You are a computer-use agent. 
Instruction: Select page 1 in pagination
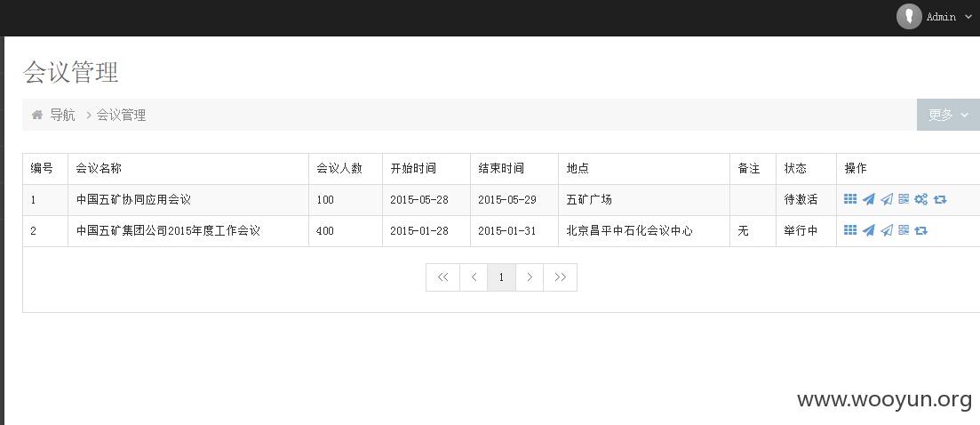point(501,277)
